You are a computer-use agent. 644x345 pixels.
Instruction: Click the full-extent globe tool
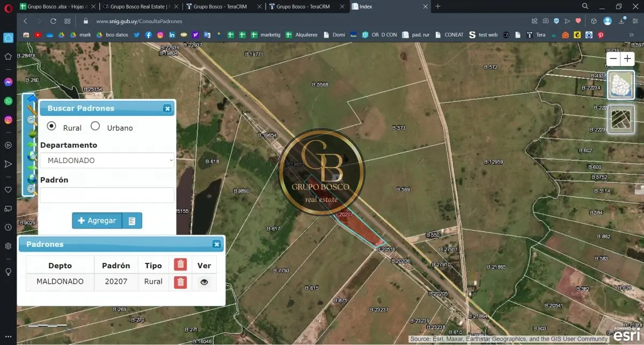tap(31, 178)
